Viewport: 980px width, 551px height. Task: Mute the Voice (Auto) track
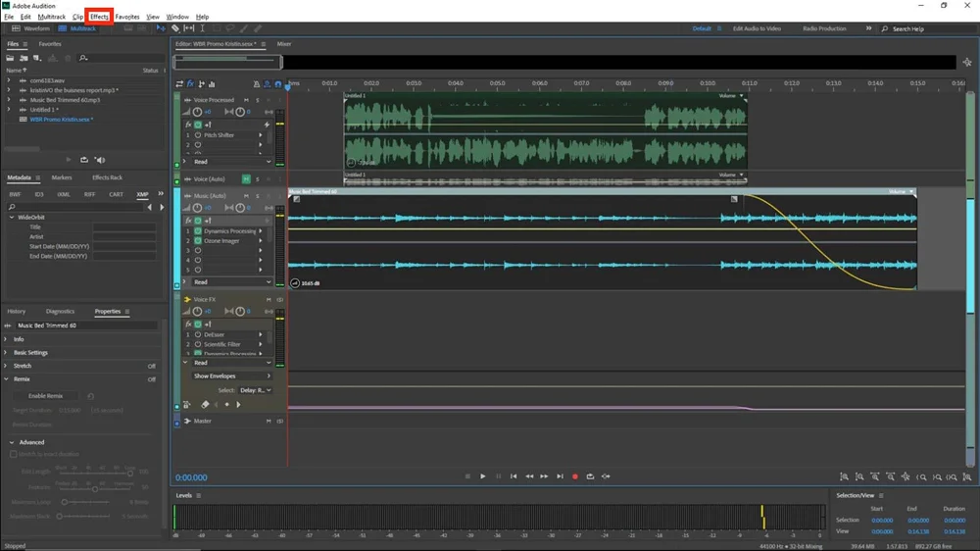pos(246,179)
